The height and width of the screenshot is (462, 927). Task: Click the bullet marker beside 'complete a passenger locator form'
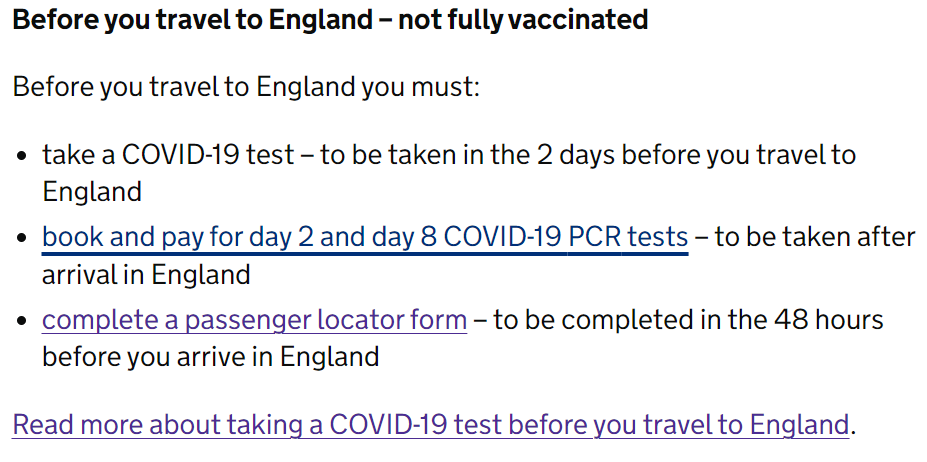pos(22,321)
